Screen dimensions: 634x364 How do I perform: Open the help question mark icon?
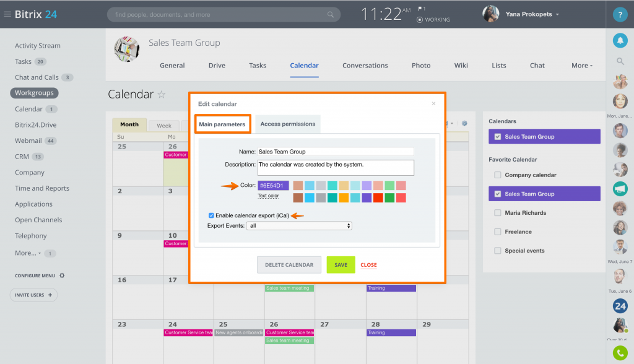click(620, 15)
